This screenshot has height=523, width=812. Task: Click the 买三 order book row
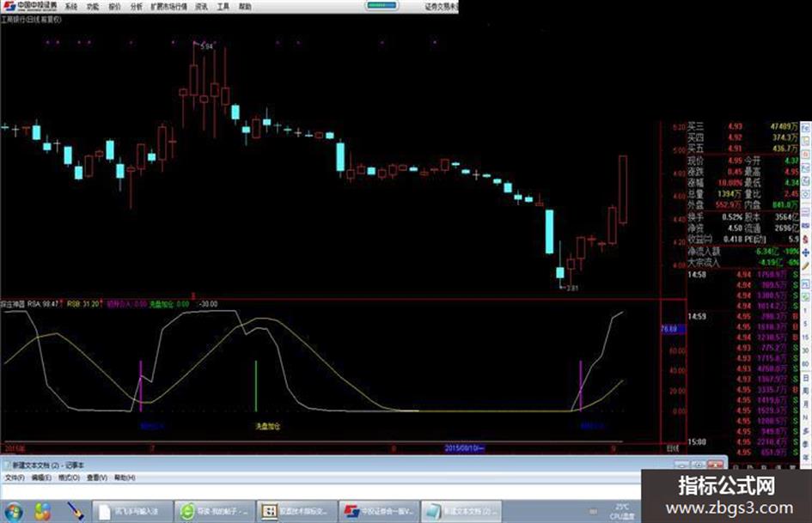[742, 126]
